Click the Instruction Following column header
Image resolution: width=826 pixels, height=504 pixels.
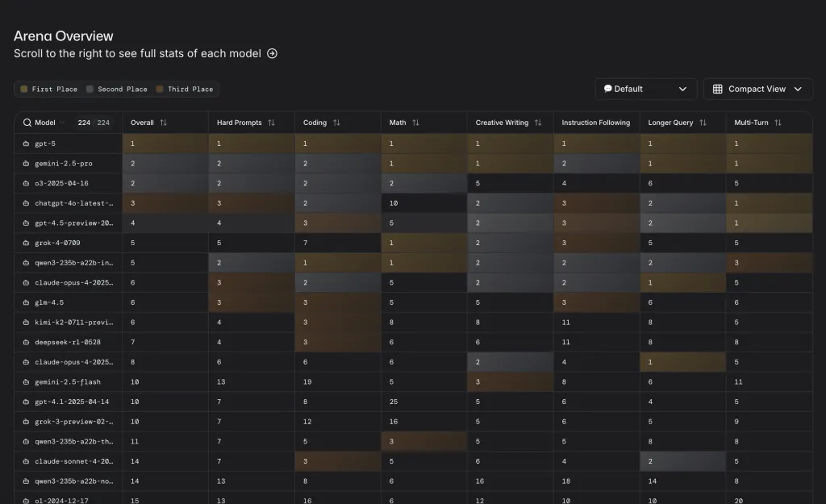596,123
